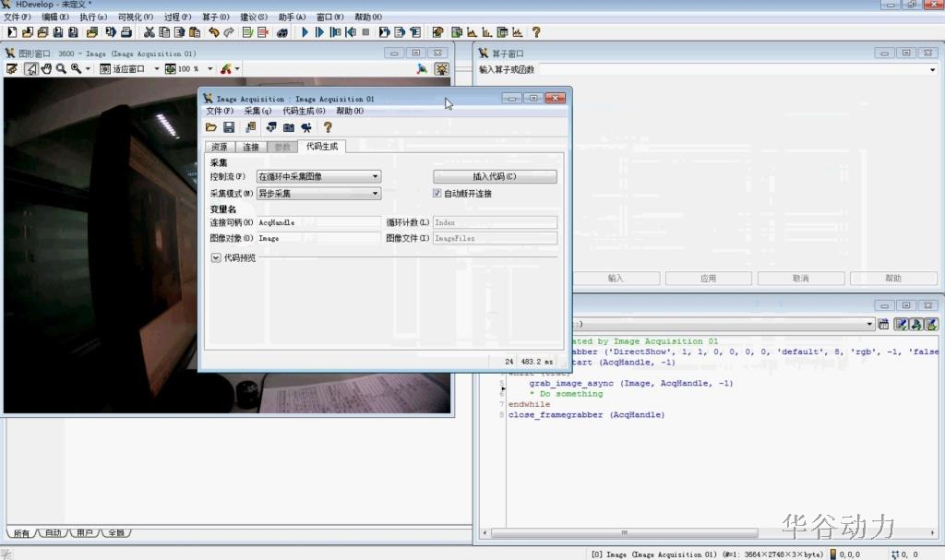
Task: Click the Help question mark in Image Acquisition dialog
Action: point(328,127)
